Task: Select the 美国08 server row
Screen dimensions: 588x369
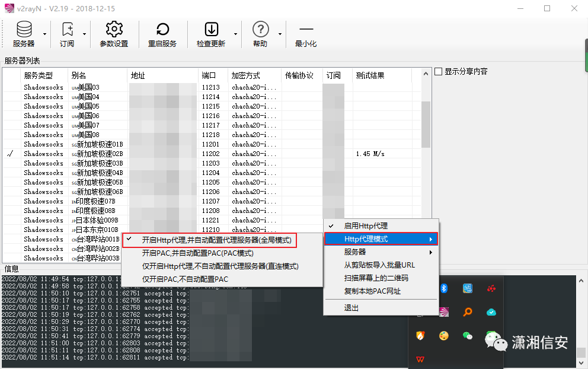Action: click(x=212, y=135)
